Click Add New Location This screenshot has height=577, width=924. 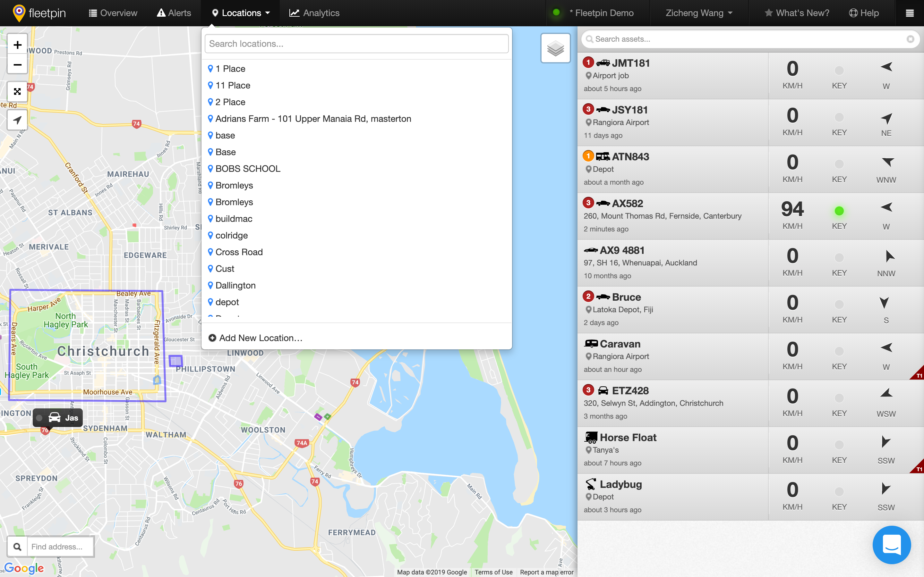pyautogui.click(x=255, y=338)
